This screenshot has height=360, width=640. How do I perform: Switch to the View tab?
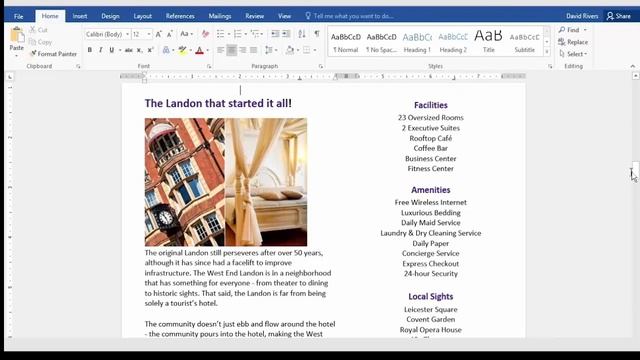284,16
